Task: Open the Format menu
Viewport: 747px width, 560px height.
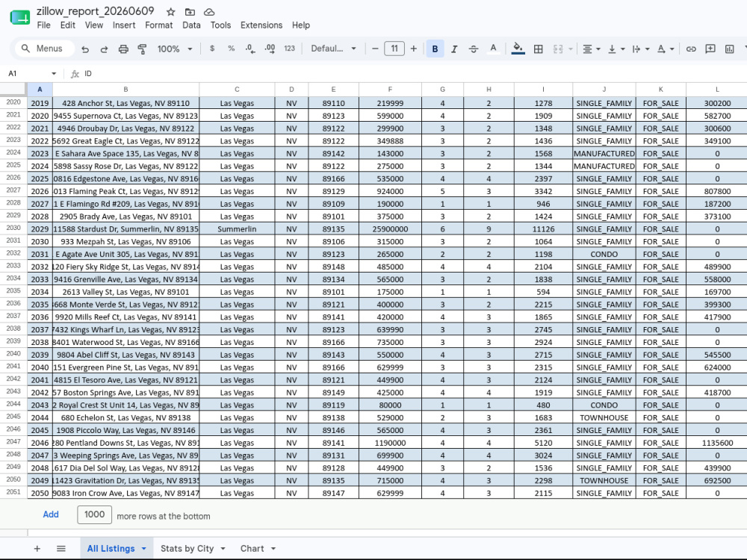Action: pyautogui.click(x=158, y=25)
